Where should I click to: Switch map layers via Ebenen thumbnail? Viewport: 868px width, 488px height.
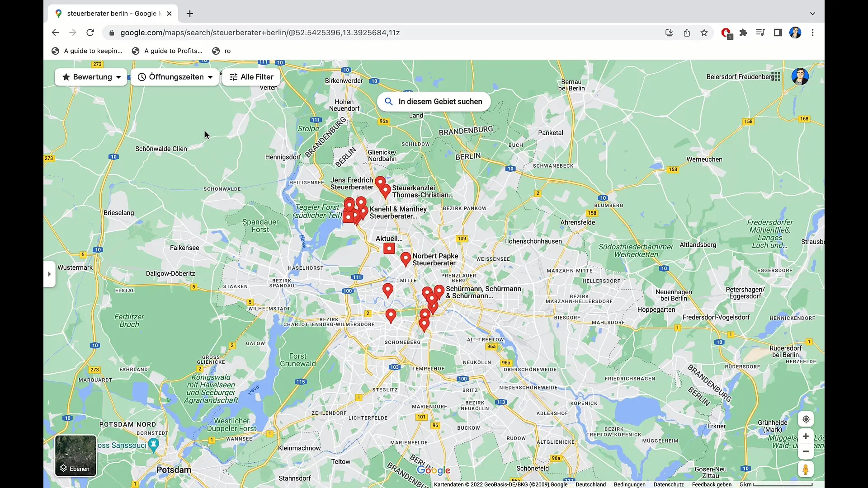(75, 455)
